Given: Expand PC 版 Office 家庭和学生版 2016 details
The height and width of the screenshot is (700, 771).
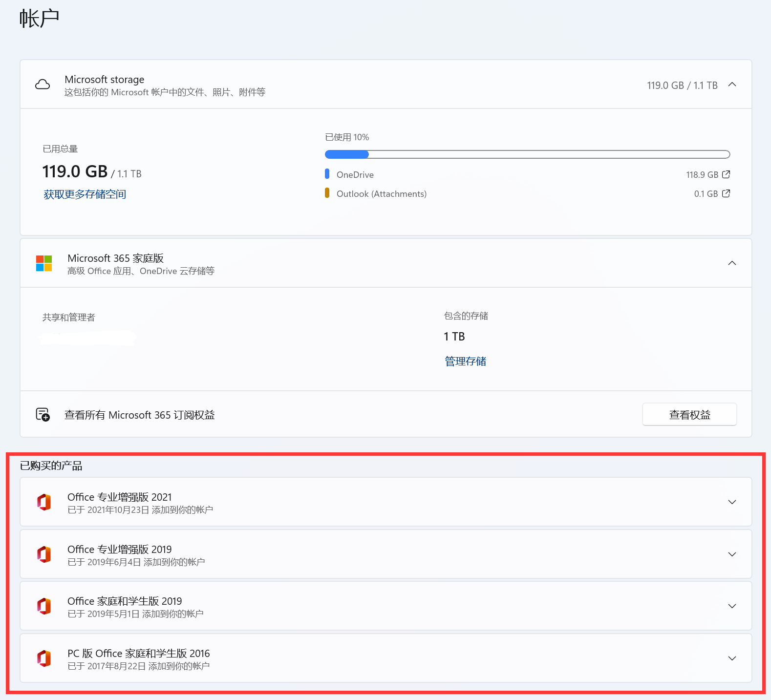Looking at the screenshot, I should 732,658.
